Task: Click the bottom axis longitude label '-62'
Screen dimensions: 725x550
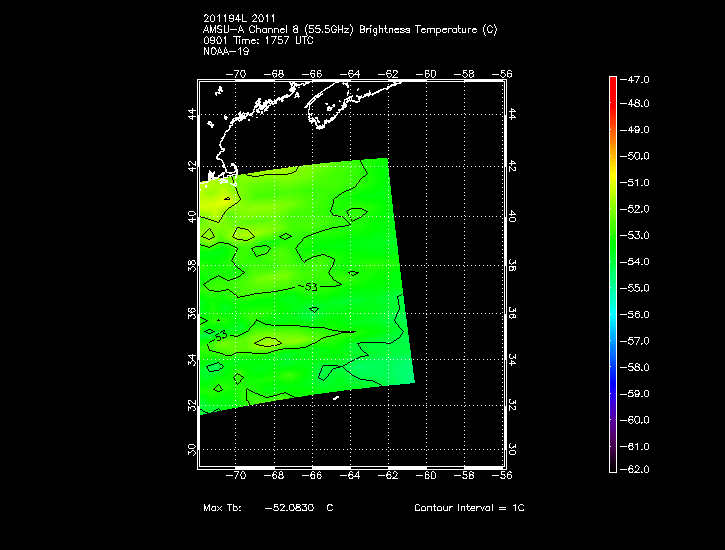Action: coord(388,475)
